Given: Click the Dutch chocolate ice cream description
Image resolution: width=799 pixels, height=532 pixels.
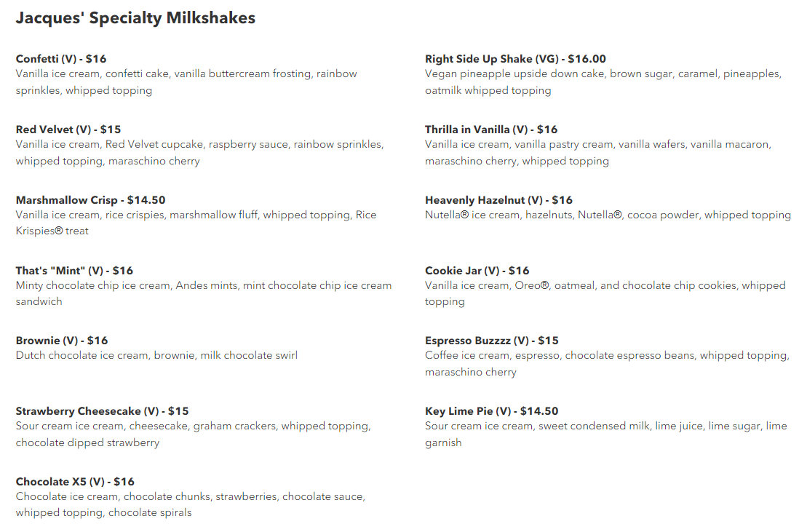Looking at the screenshot, I should [x=157, y=355].
